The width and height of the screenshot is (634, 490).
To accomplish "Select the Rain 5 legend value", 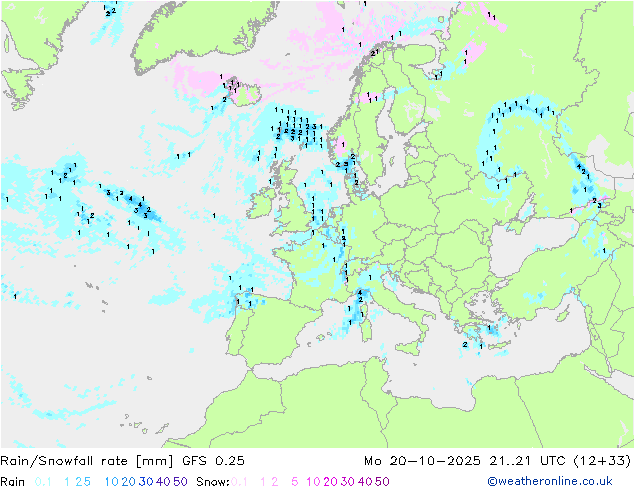I will tap(87, 482).
